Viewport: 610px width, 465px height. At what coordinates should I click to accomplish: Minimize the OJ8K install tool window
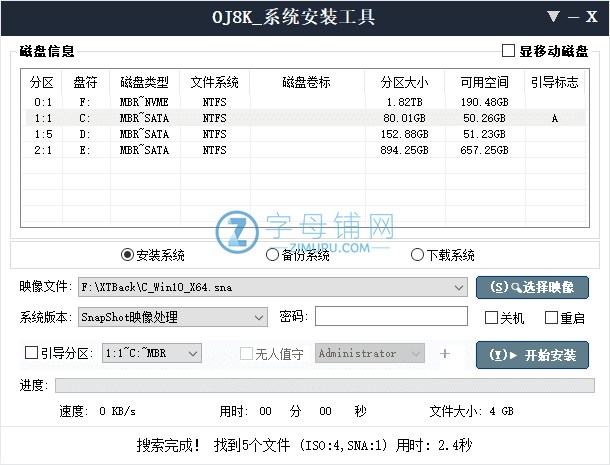[x=574, y=17]
